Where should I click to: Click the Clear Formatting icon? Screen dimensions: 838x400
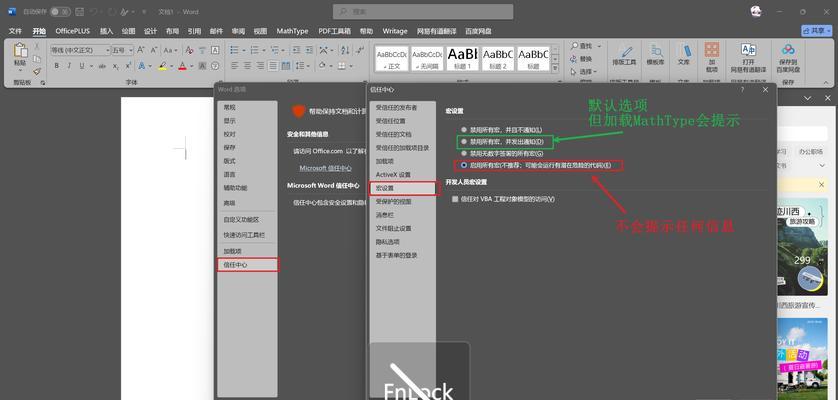[189, 50]
